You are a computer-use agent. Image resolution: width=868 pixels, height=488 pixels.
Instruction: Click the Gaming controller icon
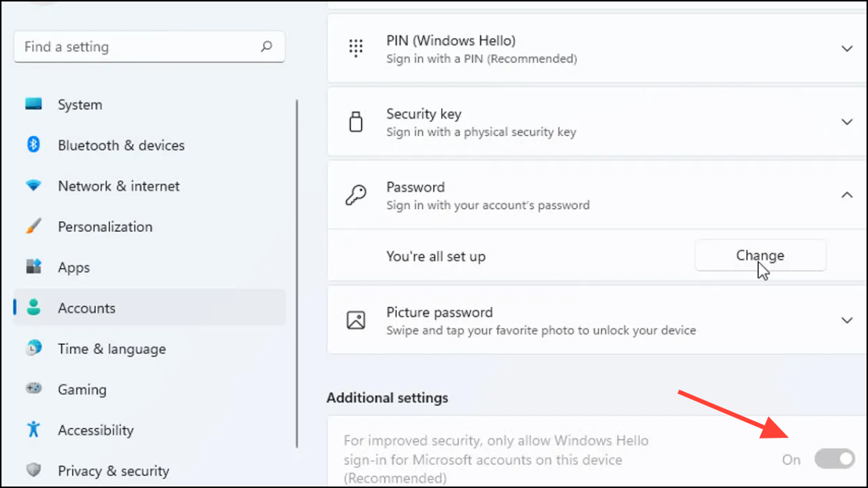(33, 389)
